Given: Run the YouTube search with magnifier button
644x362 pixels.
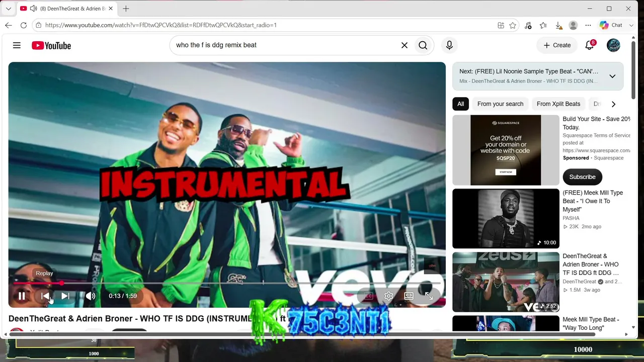Looking at the screenshot, I should [x=423, y=45].
